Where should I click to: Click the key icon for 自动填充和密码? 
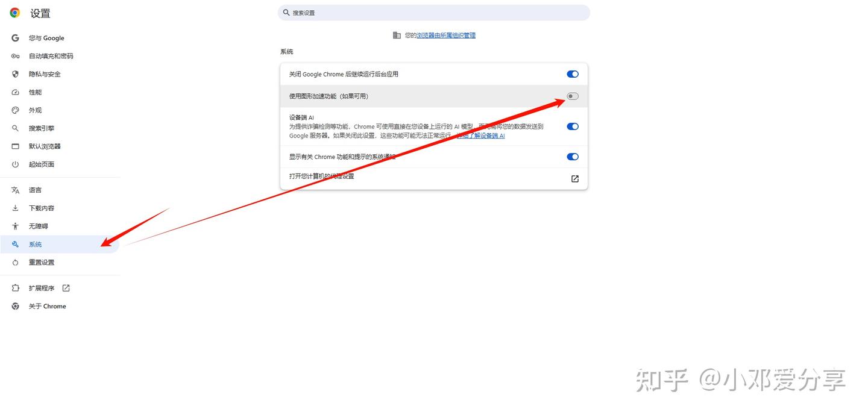point(16,56)
